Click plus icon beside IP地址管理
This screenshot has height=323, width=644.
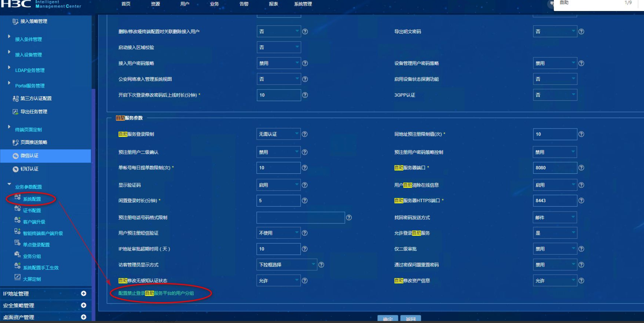[83, 293]
